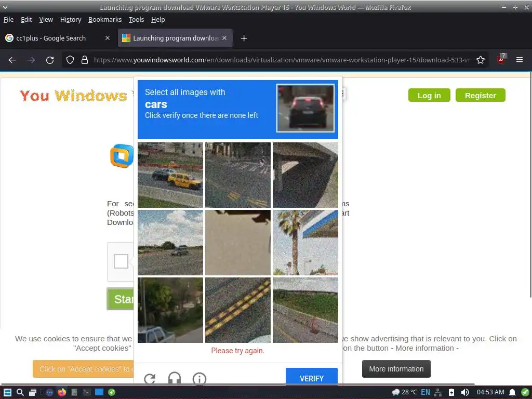Switch to Launching program download tab
Image resolution: width=532 pixels, height=399 pixels.
(x=175, y=38)
